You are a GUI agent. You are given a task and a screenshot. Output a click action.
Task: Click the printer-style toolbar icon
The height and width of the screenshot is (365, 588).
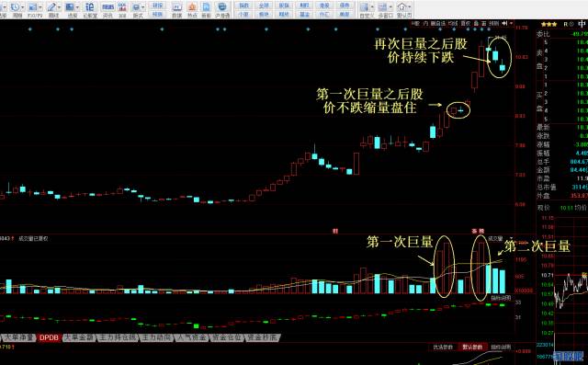pos(136,7)
